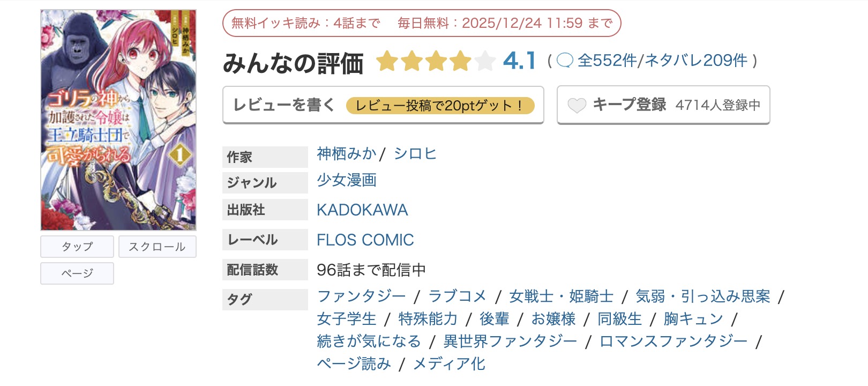Open the 少女漫画 genre page

pos(346,181)
